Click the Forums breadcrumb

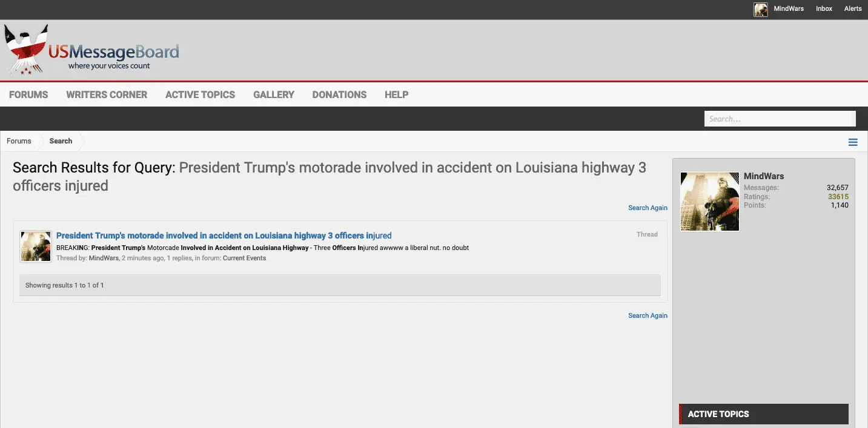[x=19, y=141]
